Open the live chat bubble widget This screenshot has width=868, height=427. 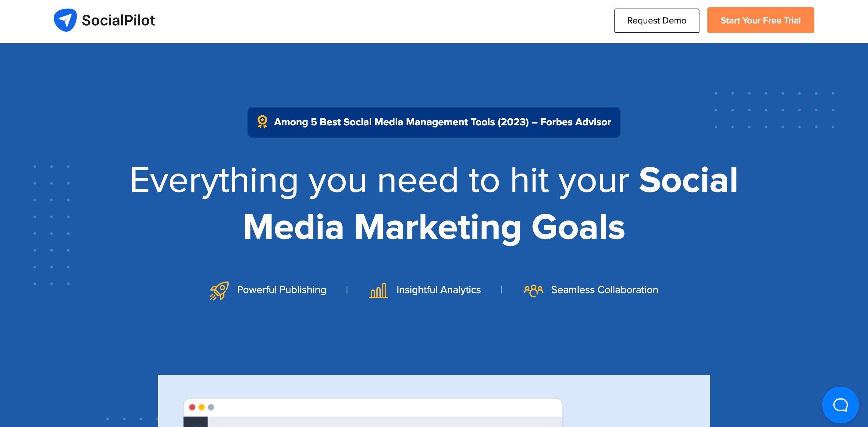840,405
